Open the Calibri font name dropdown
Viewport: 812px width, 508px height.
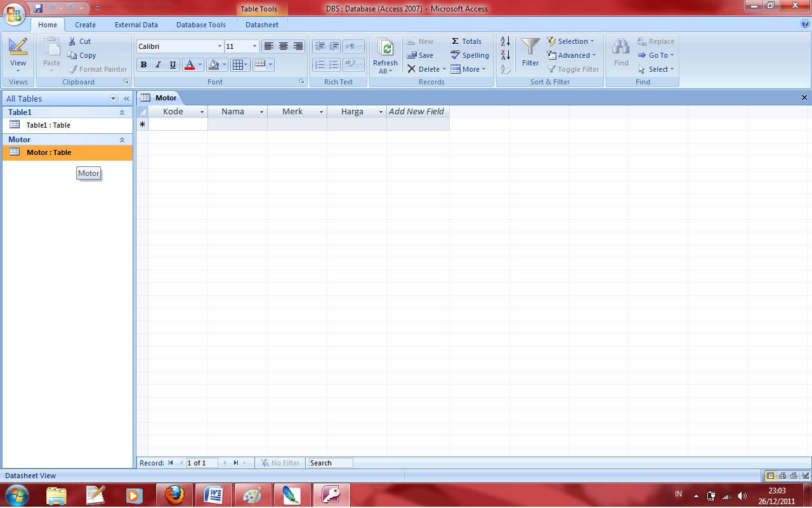click(219, 46)
